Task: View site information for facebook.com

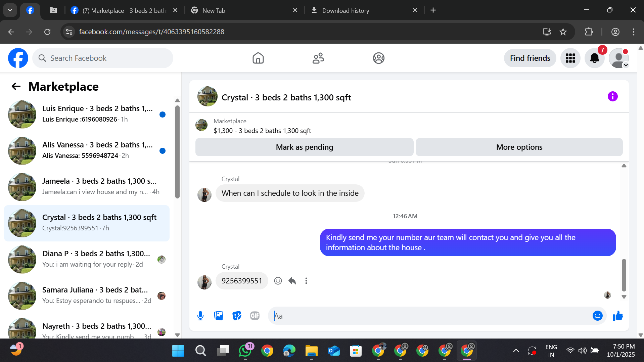Action: [x=69, y=32]
